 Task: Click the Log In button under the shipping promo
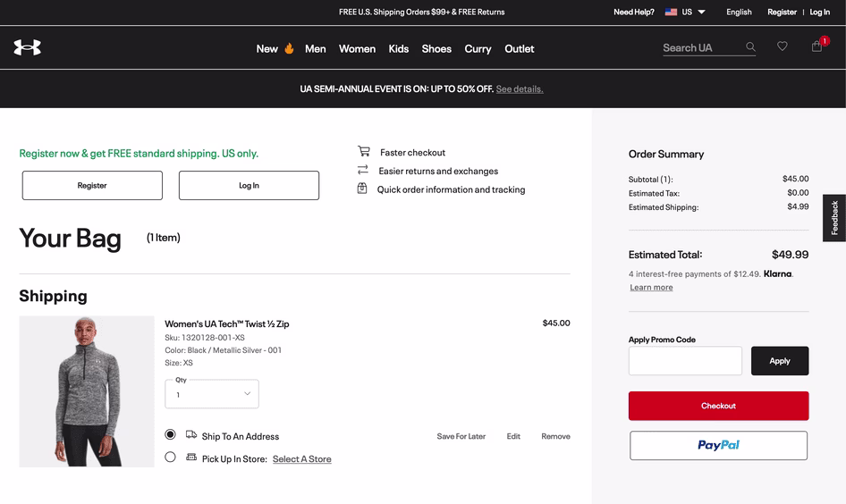(249, 186)
